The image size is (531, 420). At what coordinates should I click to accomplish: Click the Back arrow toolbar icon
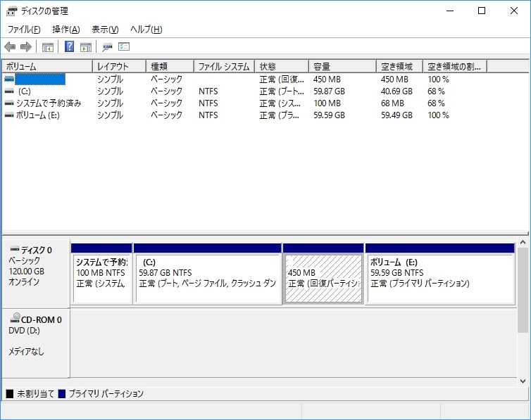click(x=10, y=46)
